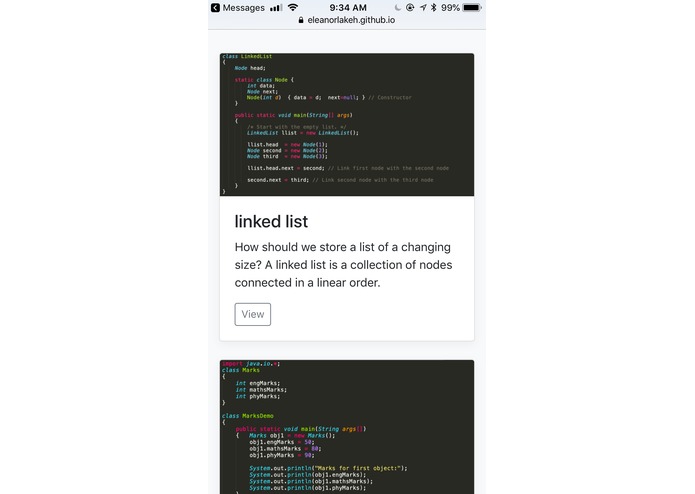Tap the back-to-Messages arrow icon

(x=215, y=8)
